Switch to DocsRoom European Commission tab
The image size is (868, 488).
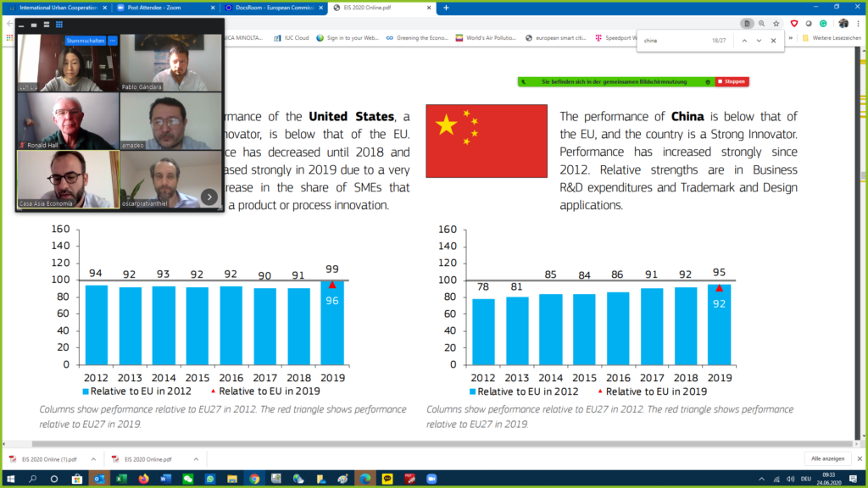click(271, 8)
